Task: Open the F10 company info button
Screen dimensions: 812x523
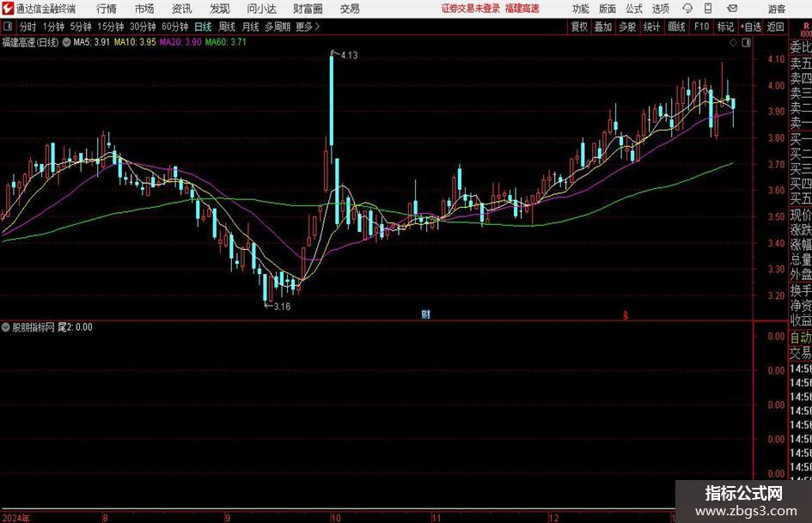Action: coord(701,27)
